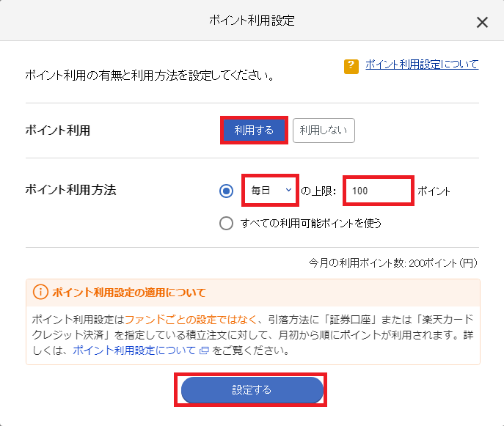
Task: Click the blue 設定する button
Action: (252, 389)
